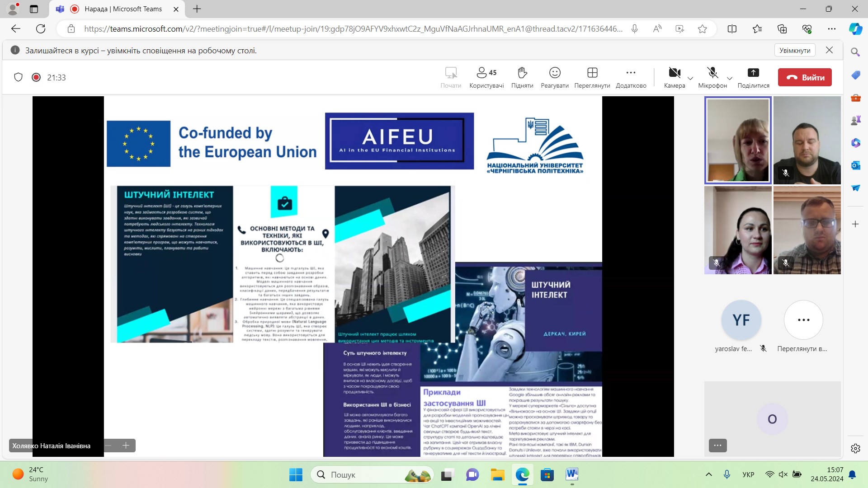Zoom in shared content with plus control
The width and height of the screenshot is (868, 488).
[x=126, y=446]
